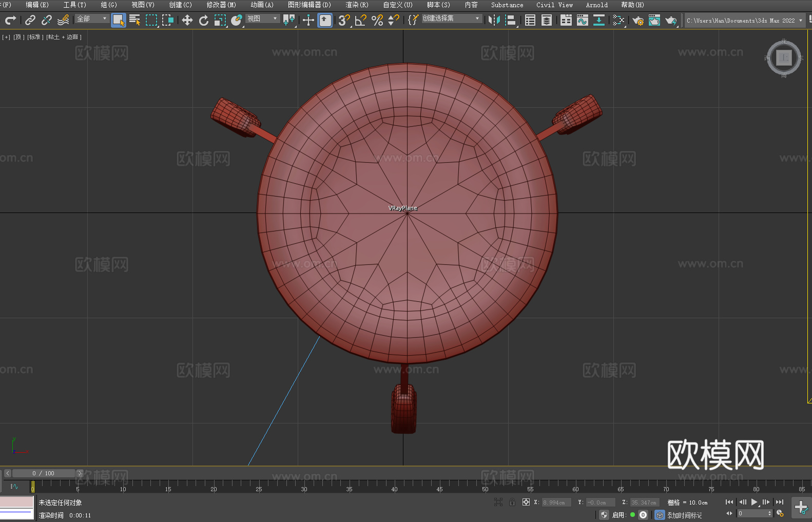Toggle Scene Explorer
812x522 pixels.
pos(530,20)
